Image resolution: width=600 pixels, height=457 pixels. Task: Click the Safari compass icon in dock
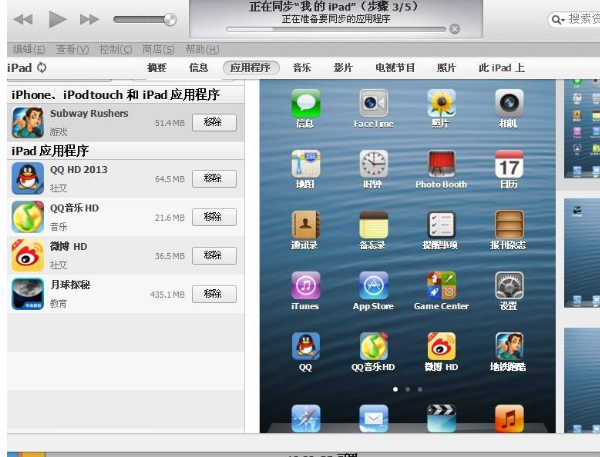click(305, 418)
